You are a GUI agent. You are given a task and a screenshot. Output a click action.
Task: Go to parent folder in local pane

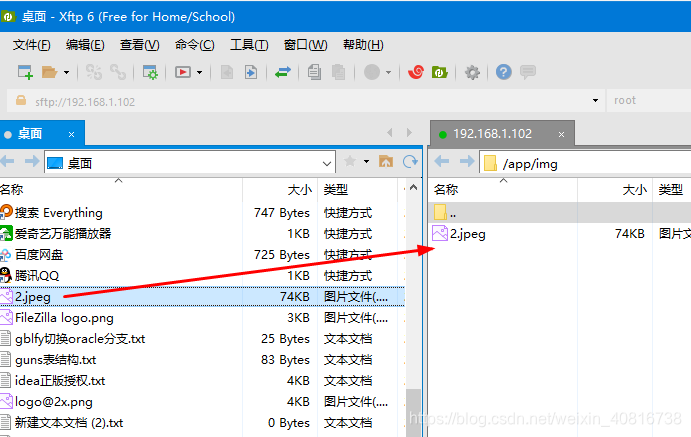(x=386, y=162)
